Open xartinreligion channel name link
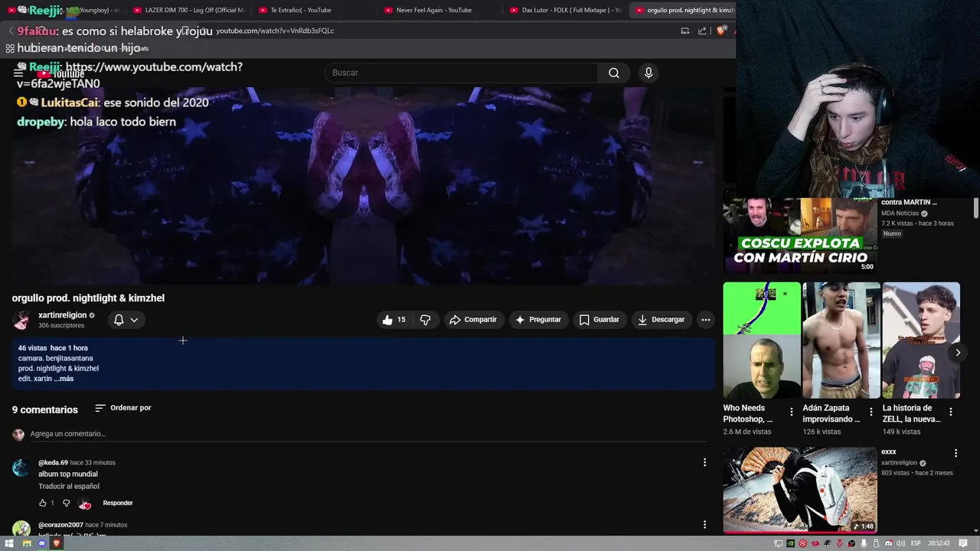 [x=63, y=315]
